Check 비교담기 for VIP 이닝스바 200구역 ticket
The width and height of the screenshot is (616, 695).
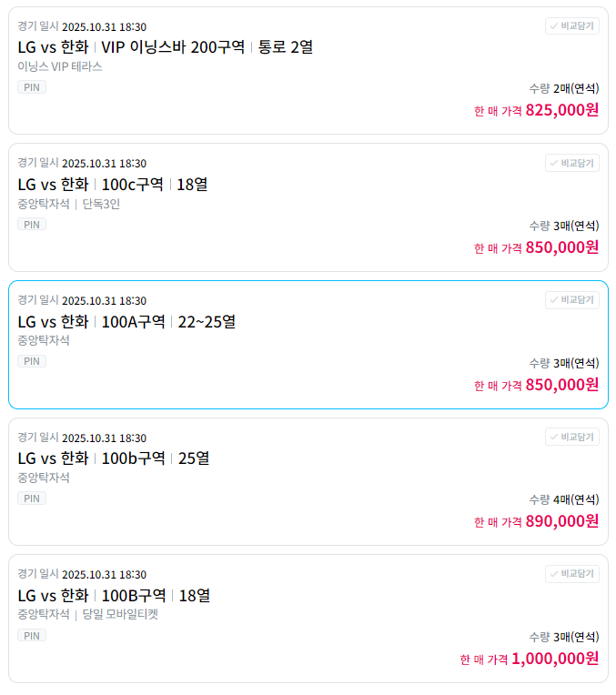[571, 26]
